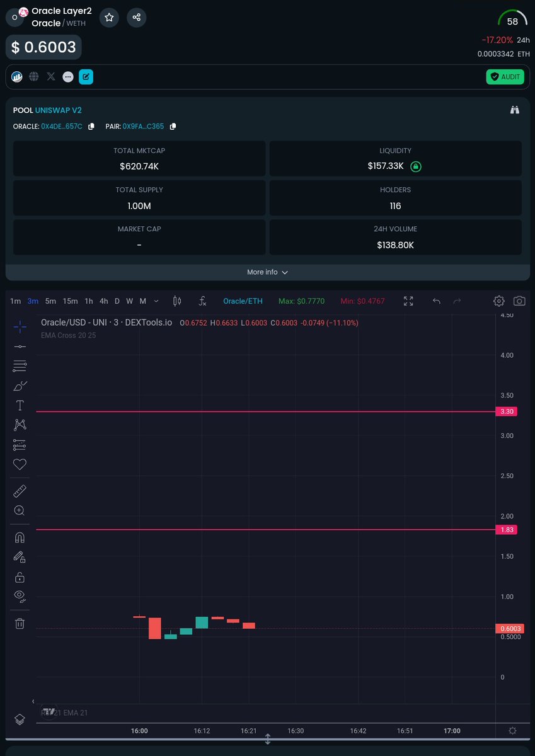Select the 15m timeframe
Image resolution: width=535 pixels, height=756 pixels.
point(71,301)
